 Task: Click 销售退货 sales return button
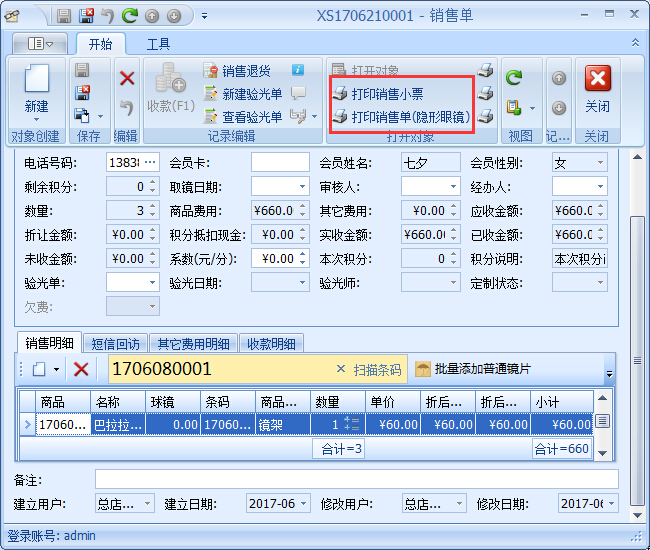point(238,71)
